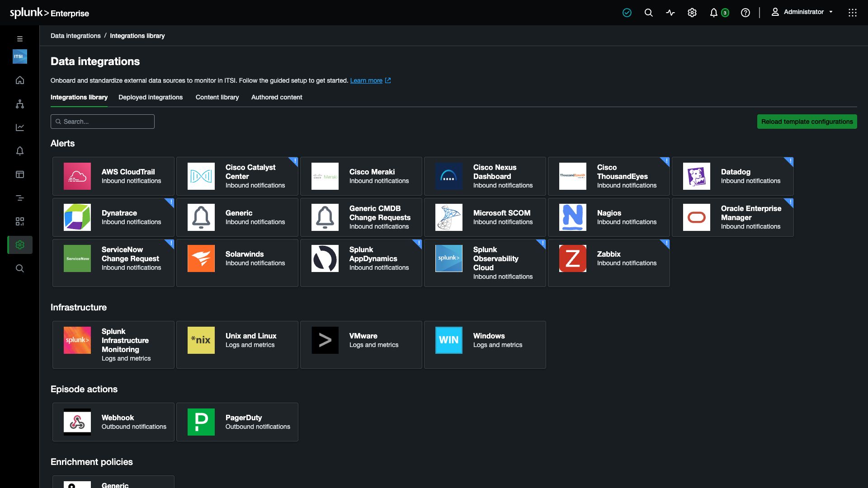
Task: Click the Nagios N logo
Action: click(573, 217)
